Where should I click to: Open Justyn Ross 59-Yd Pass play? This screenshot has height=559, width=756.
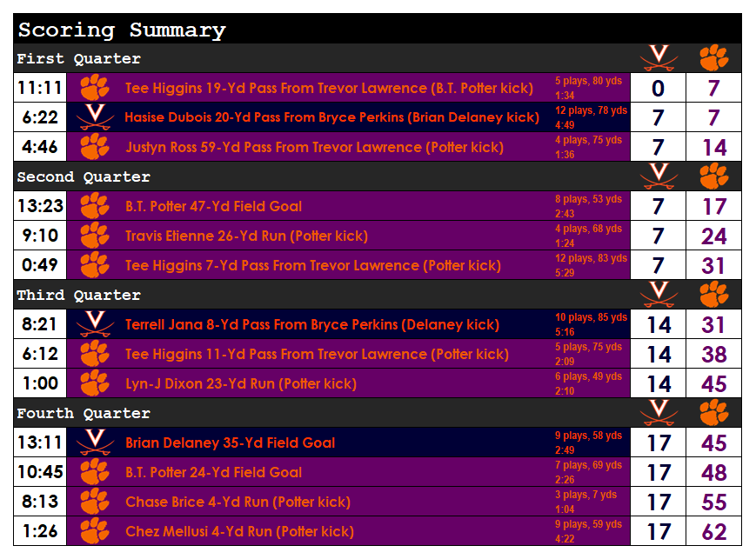[x=314, y=147]
